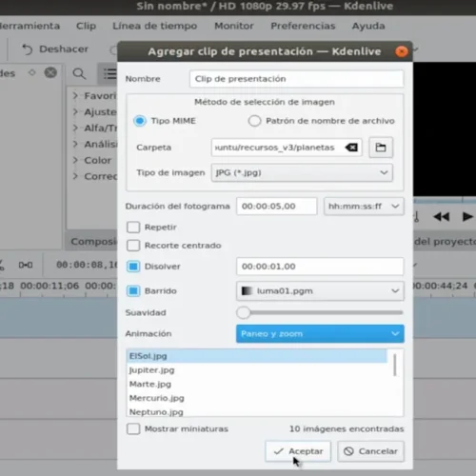
Task: Click the Disolver duration field
Action: click(x=320, y=267)
